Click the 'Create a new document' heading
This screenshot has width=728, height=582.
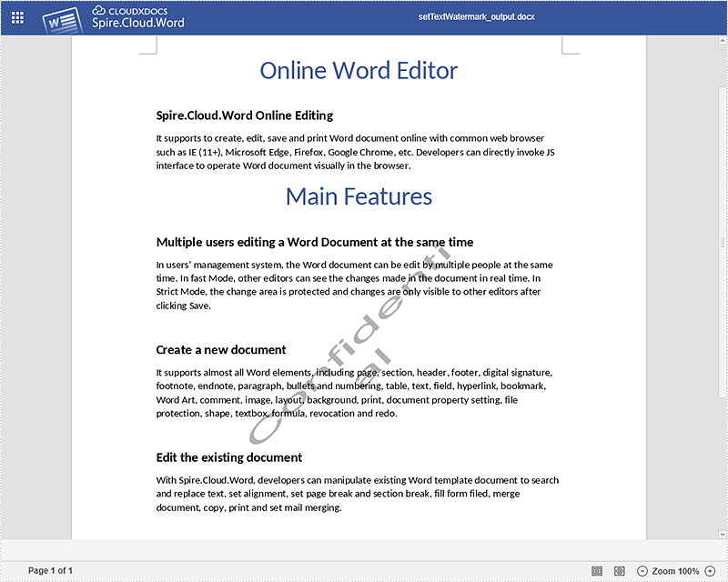pyautogui.click(x=221, y=350)
